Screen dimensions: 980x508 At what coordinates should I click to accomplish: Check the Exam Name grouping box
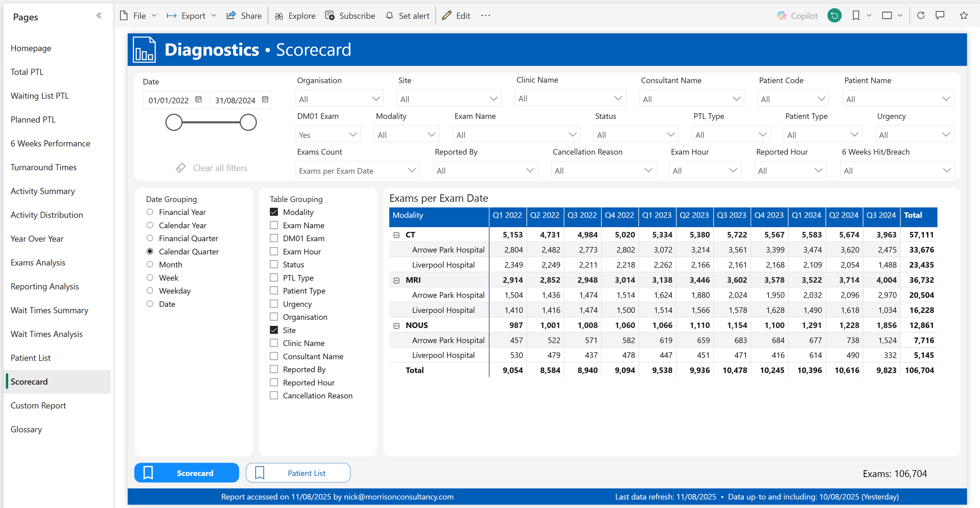pyautogui.click(x=274, y=225)
